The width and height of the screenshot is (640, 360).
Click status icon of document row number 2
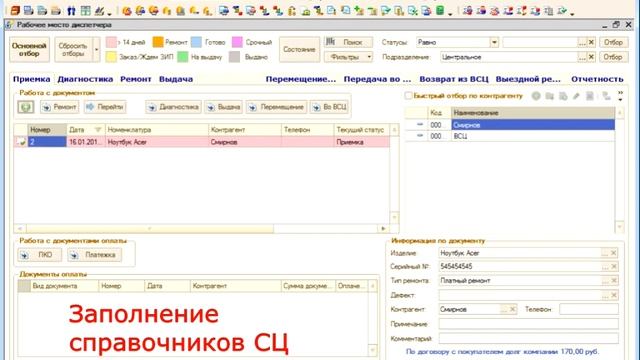point(21,142)
